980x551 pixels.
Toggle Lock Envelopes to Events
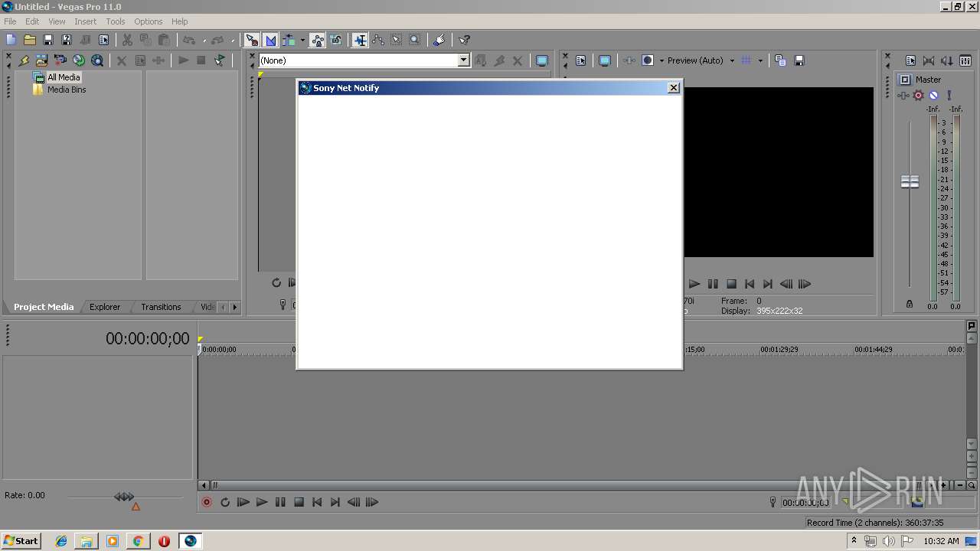[x=317, y=40]
